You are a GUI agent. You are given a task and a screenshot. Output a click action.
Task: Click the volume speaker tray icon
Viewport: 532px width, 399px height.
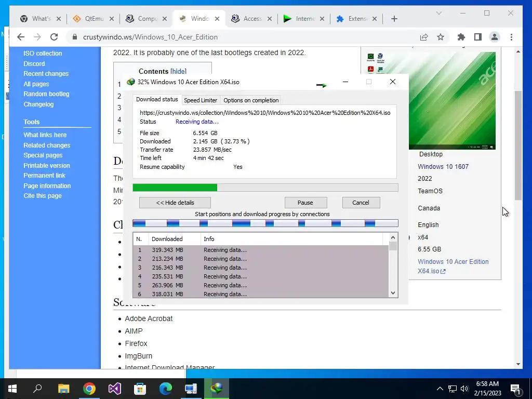click(464, 389)
